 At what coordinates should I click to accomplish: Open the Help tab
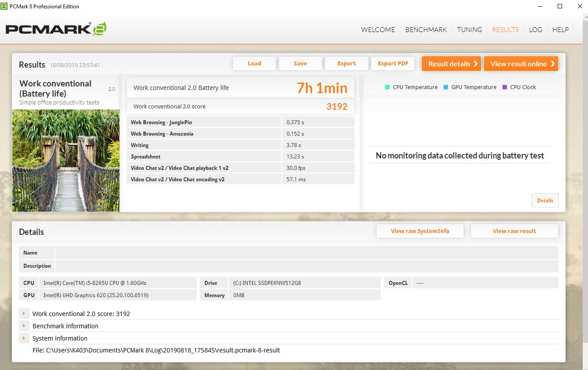pos(560,30)
